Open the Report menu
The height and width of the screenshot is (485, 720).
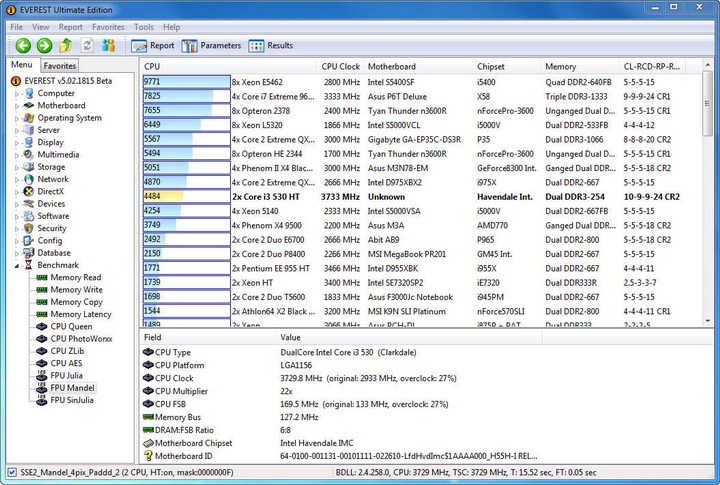click(70, 27)
